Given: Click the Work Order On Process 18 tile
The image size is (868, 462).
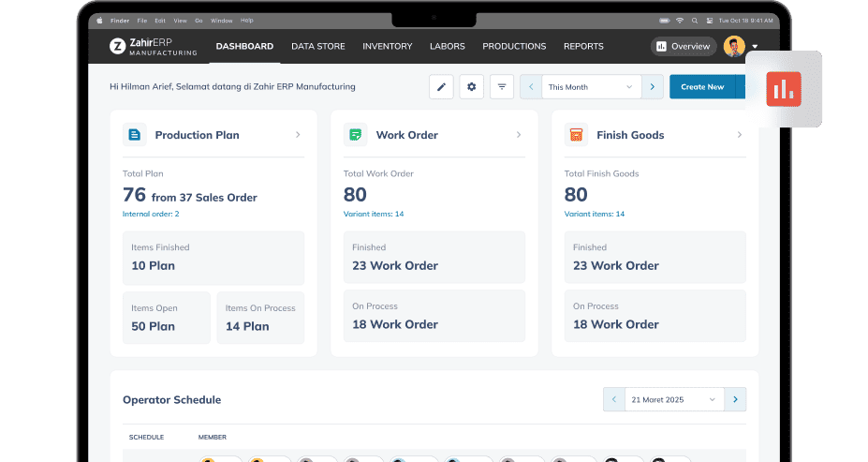Looking at the screenshot, I should click(434, 316).
